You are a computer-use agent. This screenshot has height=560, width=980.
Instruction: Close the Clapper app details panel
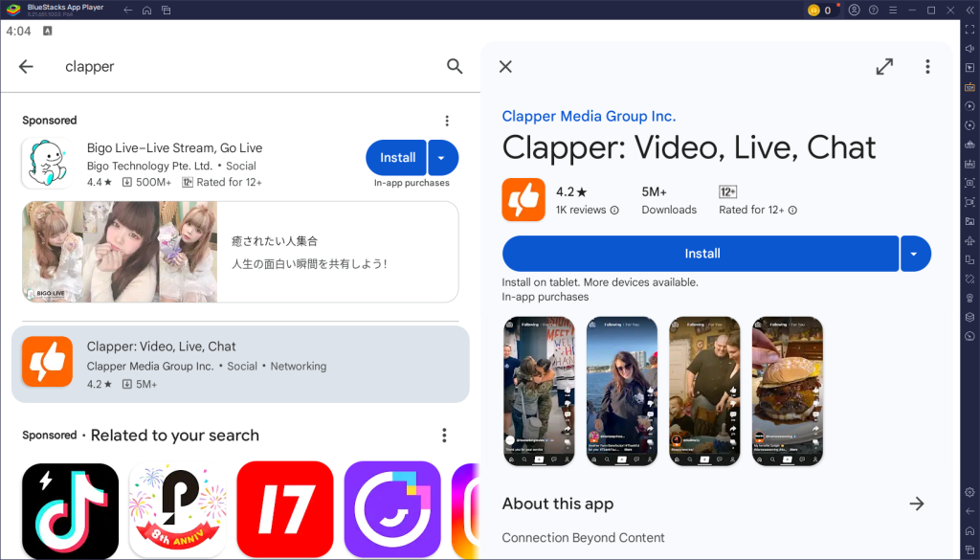click(x=505, y=66)
